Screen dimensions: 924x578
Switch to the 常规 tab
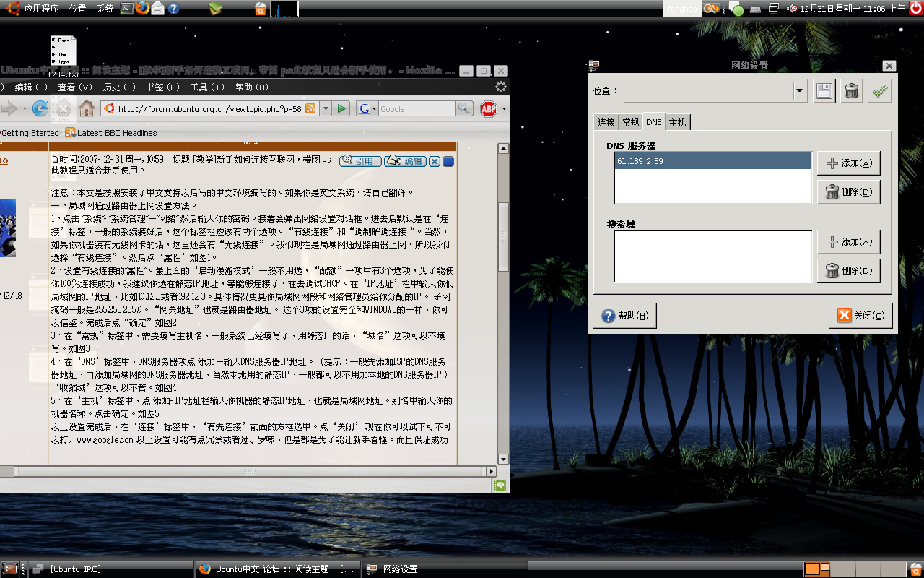tap(631, 123)
